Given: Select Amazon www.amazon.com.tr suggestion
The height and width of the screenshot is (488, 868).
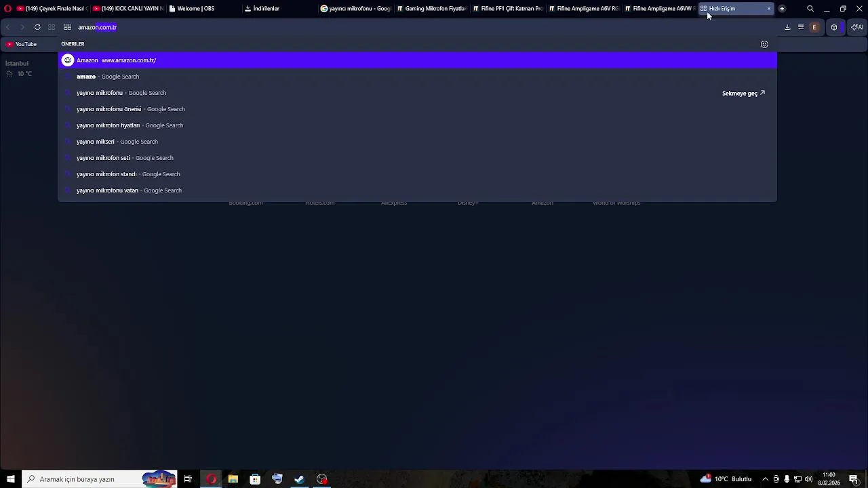Looking at the screenshot, I should [417, 60].
